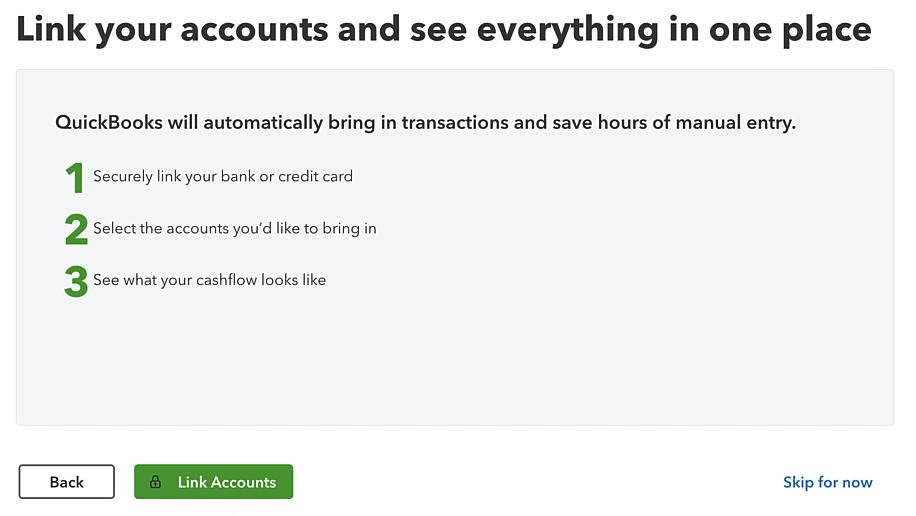Screen dimensions: 916x516
Task: Go back with the Back button
Action: [x=67, y=482]
